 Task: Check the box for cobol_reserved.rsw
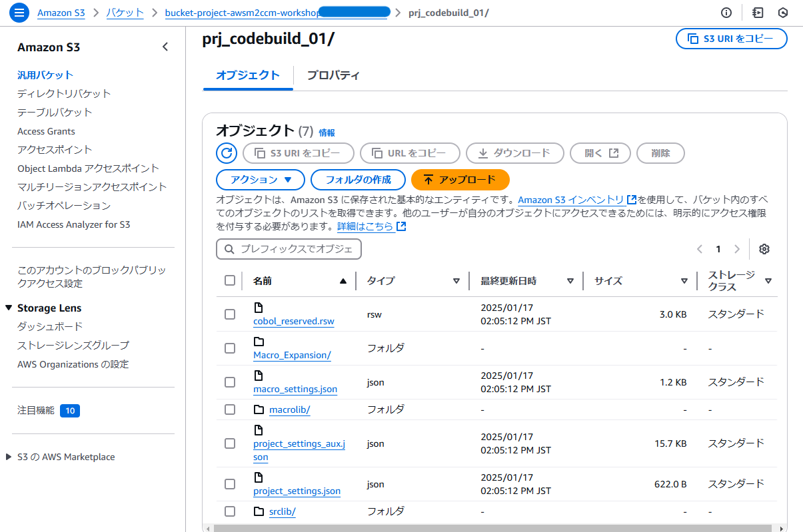click(230, 314)
